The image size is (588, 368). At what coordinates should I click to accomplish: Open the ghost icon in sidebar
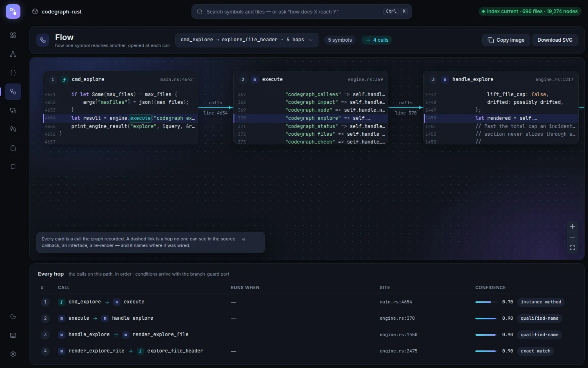[x=13, y=148]
